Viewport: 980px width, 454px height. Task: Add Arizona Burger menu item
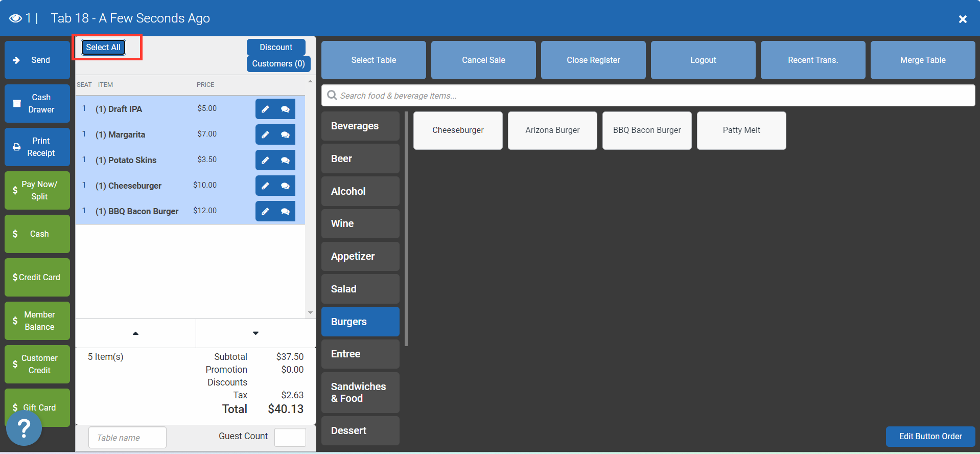(x=552, y=130)
